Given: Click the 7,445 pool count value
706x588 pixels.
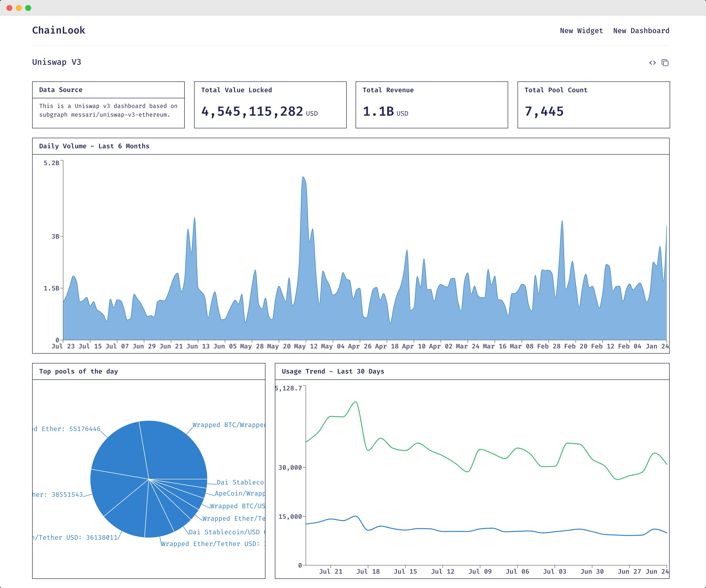Looking at the screenshot, I should (x=544, y=111).
